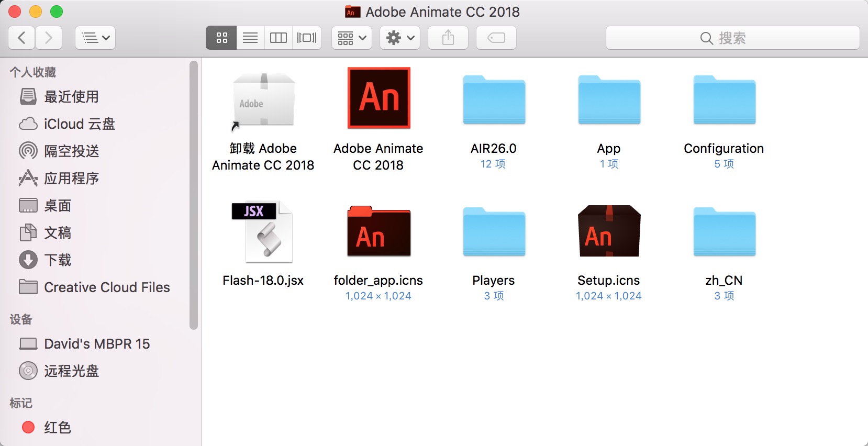
Task: Click the "5 项" count under Configuration
Action: tap(724, 164)
